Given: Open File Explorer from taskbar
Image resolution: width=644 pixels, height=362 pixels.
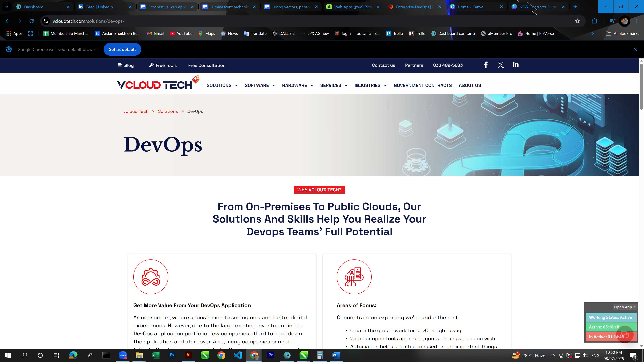Looking at the screenshot, I should 139,355.
